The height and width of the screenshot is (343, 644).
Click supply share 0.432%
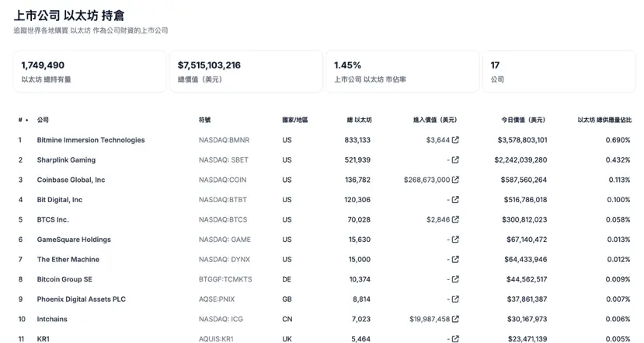coord(618,160)
